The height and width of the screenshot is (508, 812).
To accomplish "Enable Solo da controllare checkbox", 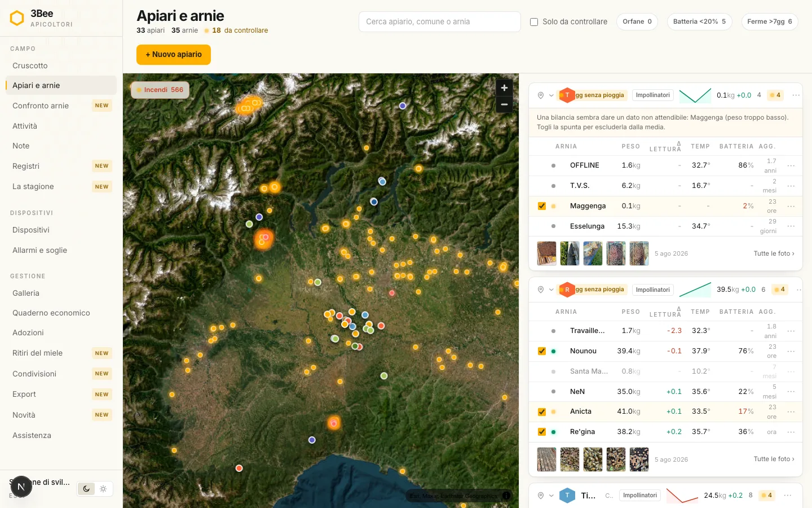I will pos(534,22).
